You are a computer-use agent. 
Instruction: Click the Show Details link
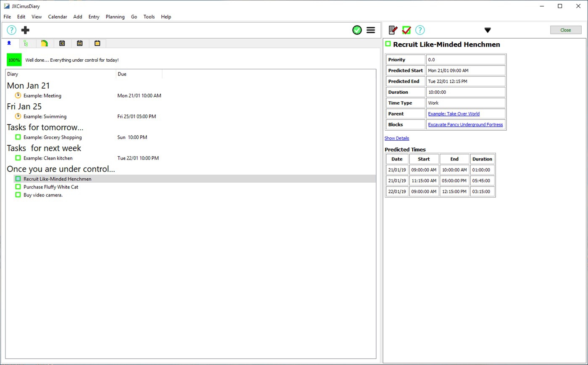tap(397, 138)
